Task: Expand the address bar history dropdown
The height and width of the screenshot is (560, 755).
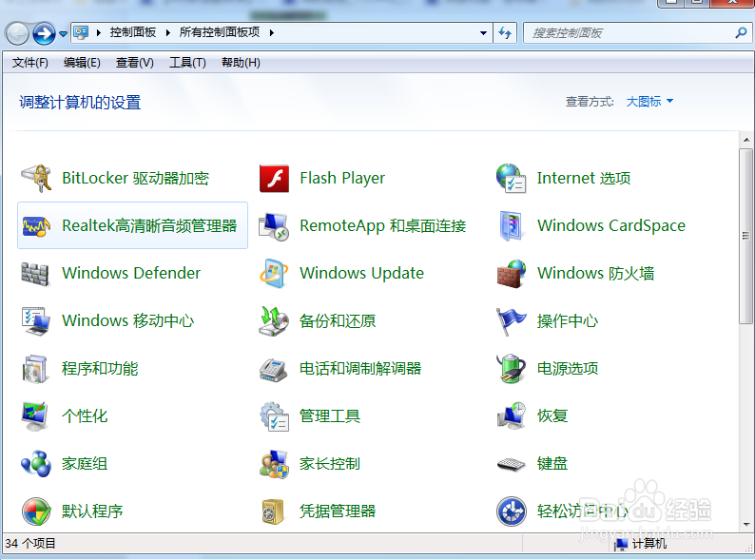Action: click(x=483, y=33)
